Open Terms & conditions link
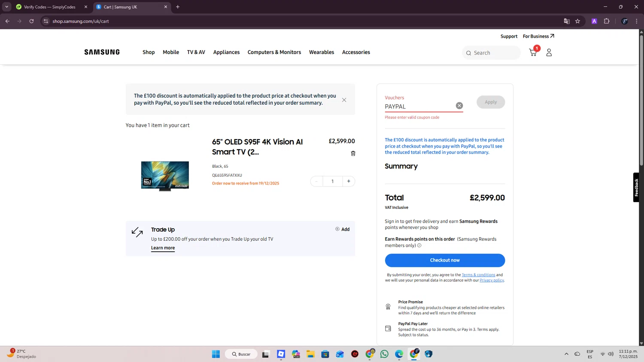644x362 pixels. click(478, 275)
